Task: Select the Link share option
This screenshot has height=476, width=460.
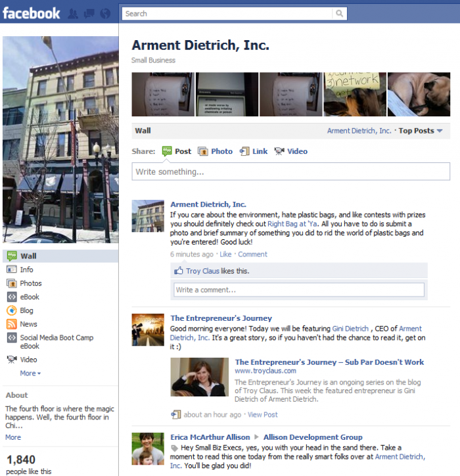Action: (254, 151)
